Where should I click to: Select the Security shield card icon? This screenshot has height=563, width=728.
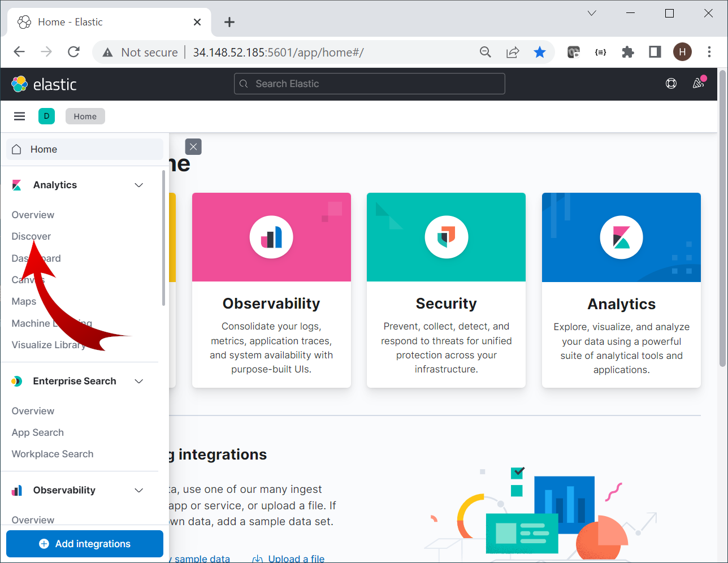(x=446, y=237)
